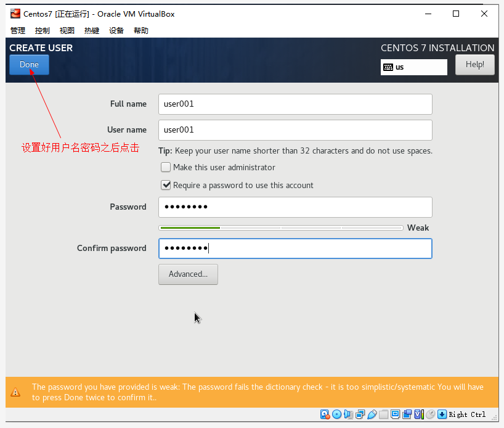Click the CPU virtualization V icon
This screenshot has height=428, width=504.
(x=418, y=414)
